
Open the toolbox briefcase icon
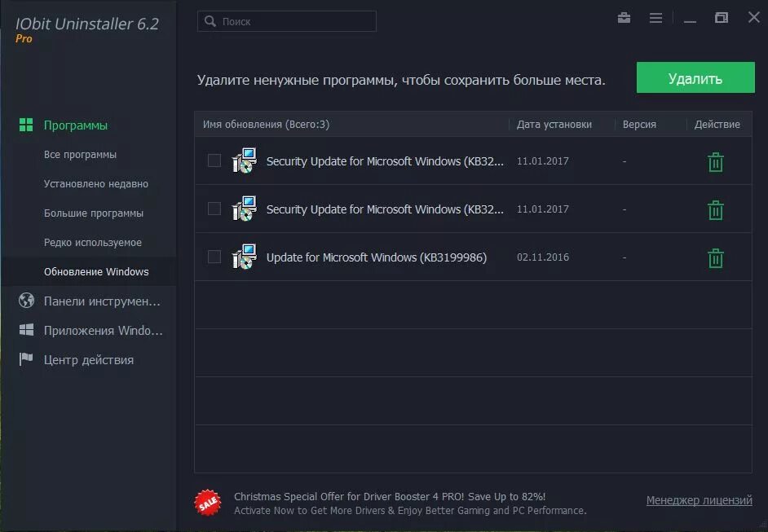624,18
